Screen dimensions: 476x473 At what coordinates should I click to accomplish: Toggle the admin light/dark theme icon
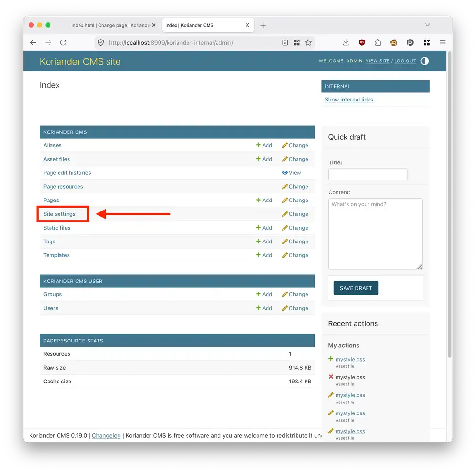tap(425, 61)
